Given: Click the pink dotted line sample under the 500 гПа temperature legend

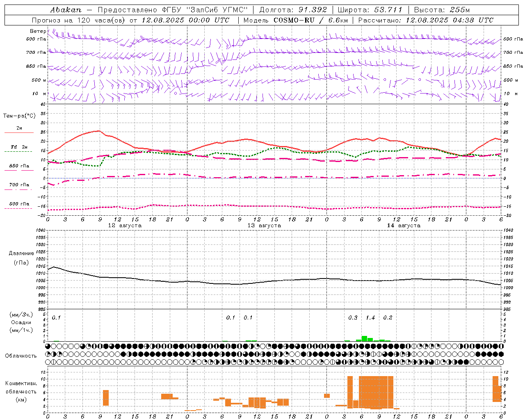Looking at the screenshot, I should 19,208.
